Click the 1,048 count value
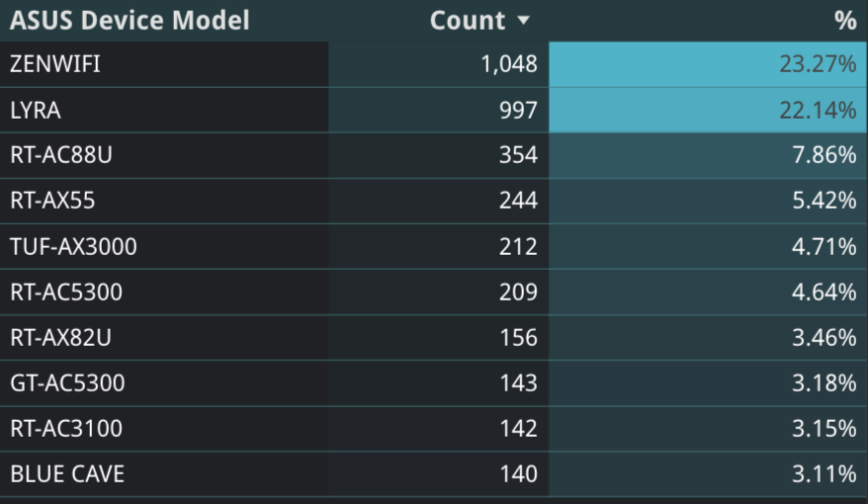This screenshot has width=868, height=504. 509,65
